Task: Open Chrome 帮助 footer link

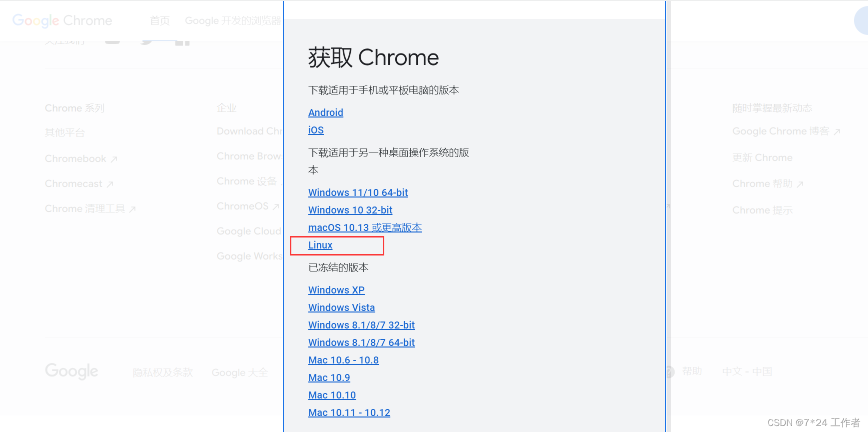Action: tap(768, 183)
